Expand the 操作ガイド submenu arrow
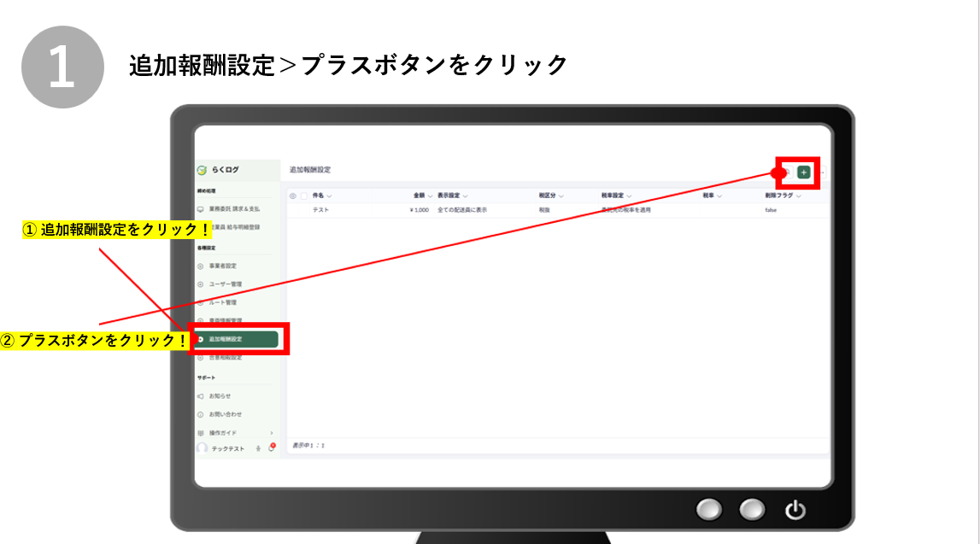Image resolution: width=980 pixels, height=544 pixels. [272, 433]
